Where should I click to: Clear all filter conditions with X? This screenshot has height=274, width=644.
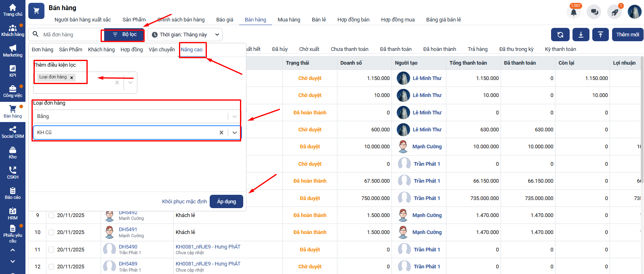[117, 82]
